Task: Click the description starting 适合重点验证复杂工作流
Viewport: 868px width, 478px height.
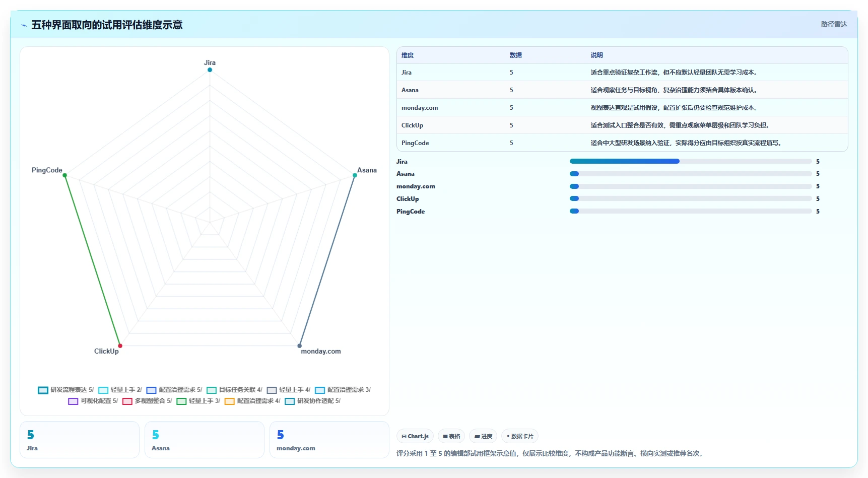Action: pos(675,73)
